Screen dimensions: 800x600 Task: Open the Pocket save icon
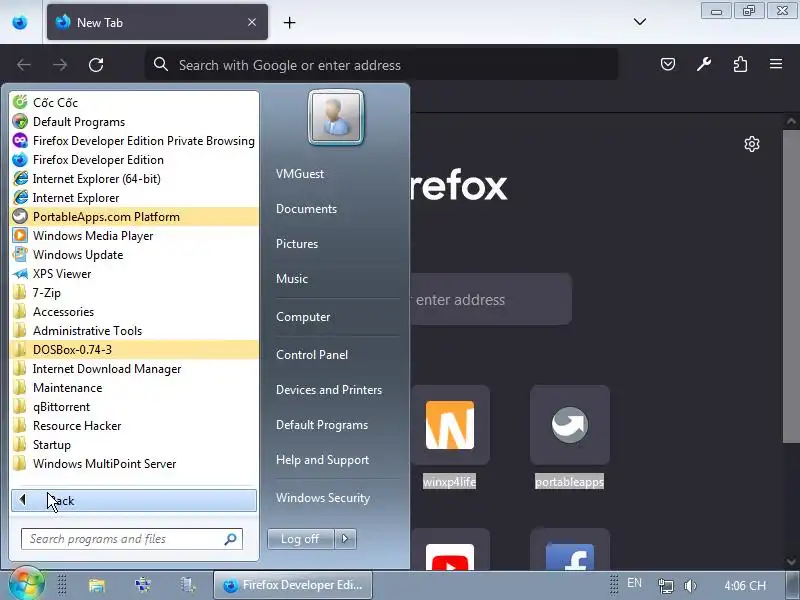668,64
